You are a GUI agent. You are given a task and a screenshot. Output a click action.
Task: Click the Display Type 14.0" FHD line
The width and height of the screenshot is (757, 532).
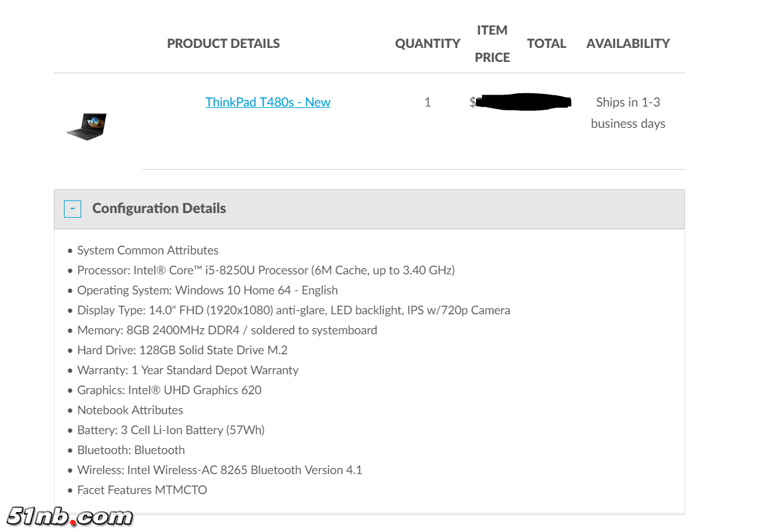pyautogui.click(x=294, y=310)
